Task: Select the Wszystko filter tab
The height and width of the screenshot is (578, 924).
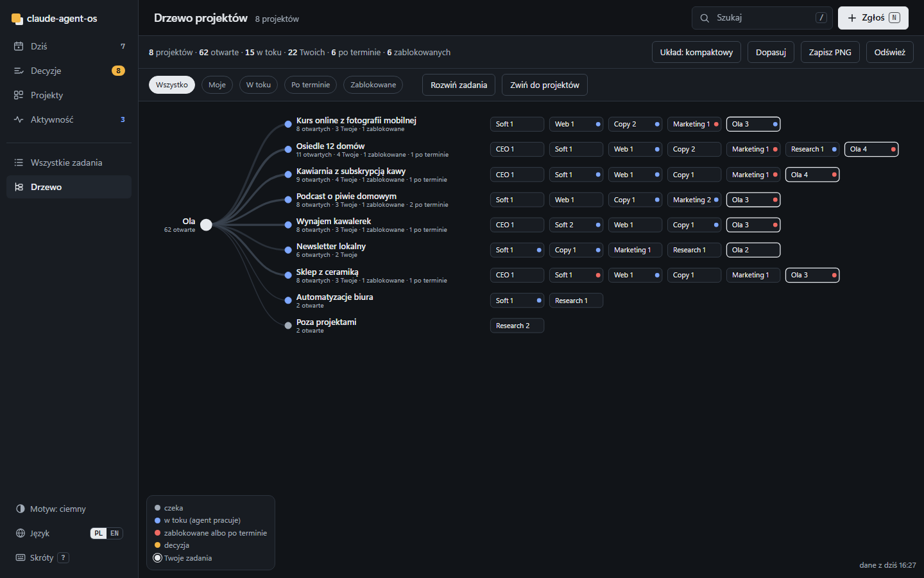Action: click(172, 85)
